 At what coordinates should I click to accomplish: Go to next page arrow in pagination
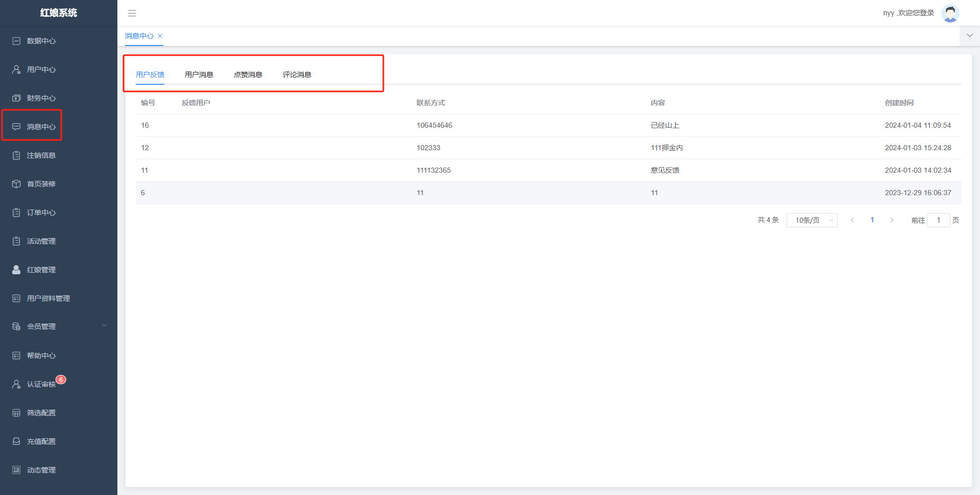(892, 220)
